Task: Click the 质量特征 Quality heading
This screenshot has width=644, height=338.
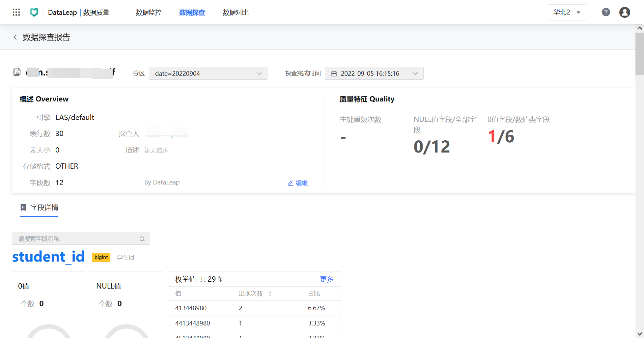Action: click(367, 99)
